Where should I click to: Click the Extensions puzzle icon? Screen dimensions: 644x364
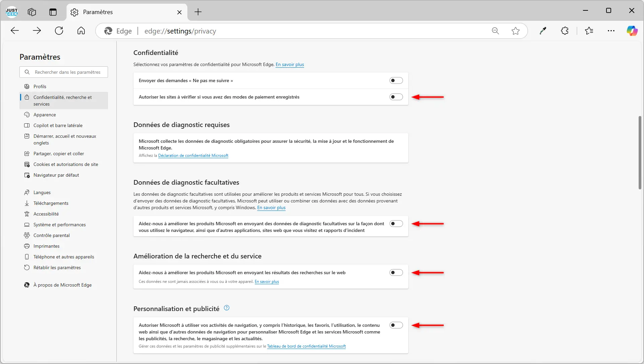point(565,31)
